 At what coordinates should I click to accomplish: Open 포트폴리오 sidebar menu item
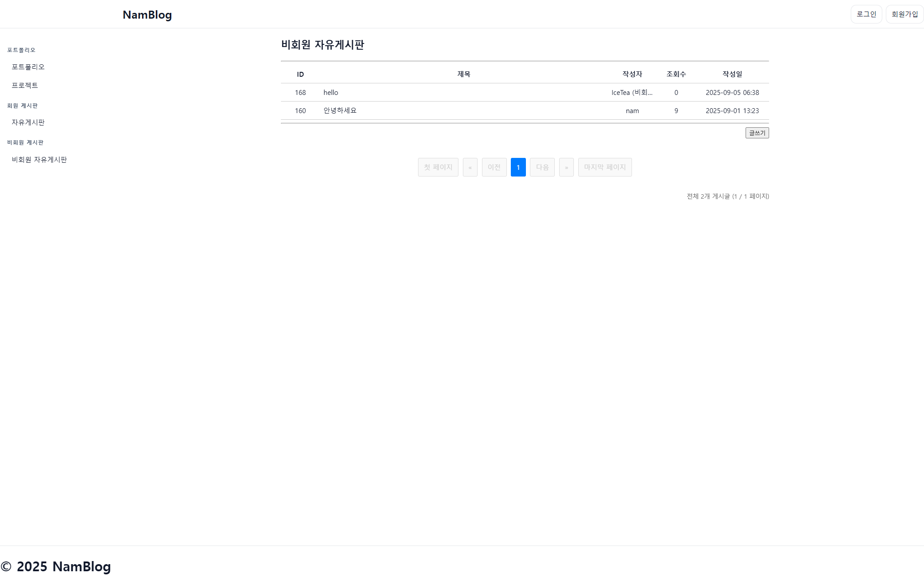[28, 67]
